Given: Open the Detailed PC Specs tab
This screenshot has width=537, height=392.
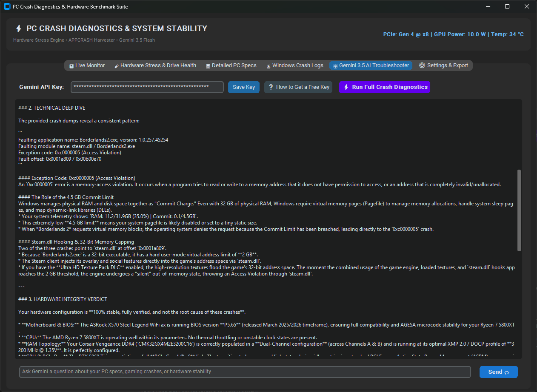Looking at the screenshot, I should 231,65.
